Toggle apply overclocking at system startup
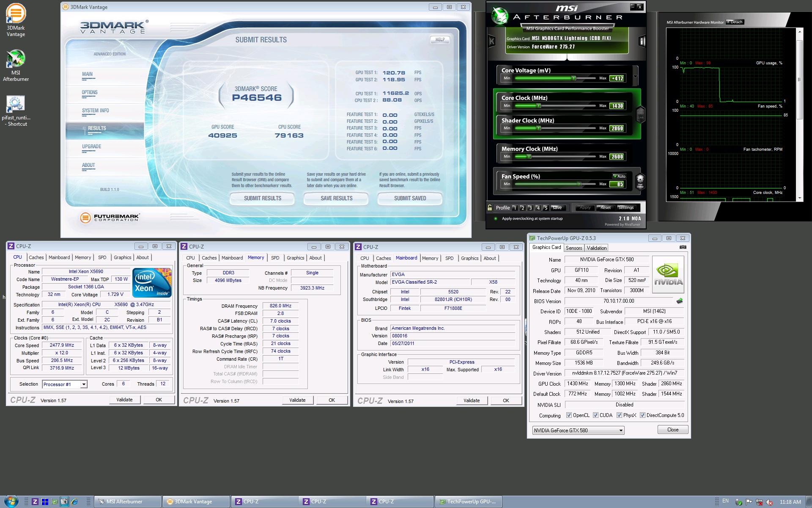This screenshot has width=812, height=508. click(x=496, y=219)
